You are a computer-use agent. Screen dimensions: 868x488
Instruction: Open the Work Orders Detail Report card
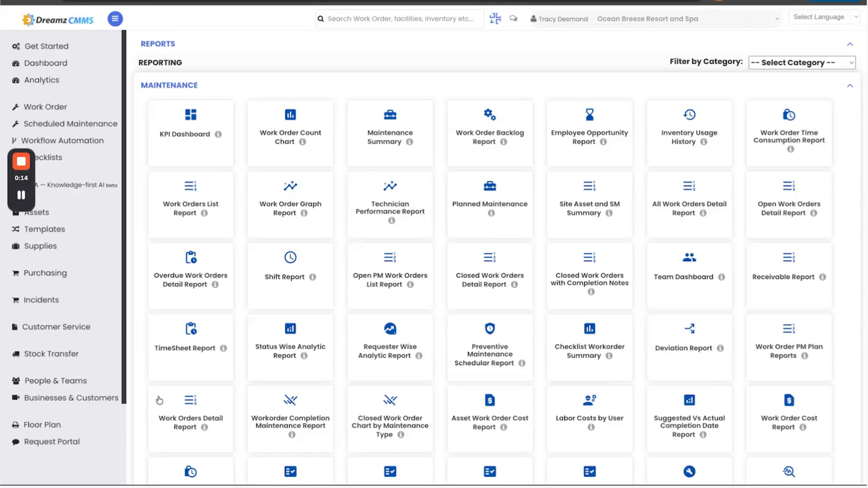coord(191,419)
